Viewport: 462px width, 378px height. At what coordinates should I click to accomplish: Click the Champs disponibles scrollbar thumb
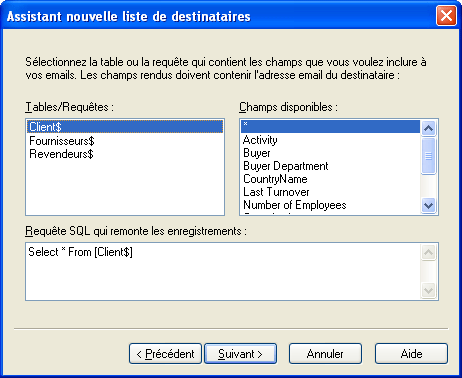click(x=428, y=156)
